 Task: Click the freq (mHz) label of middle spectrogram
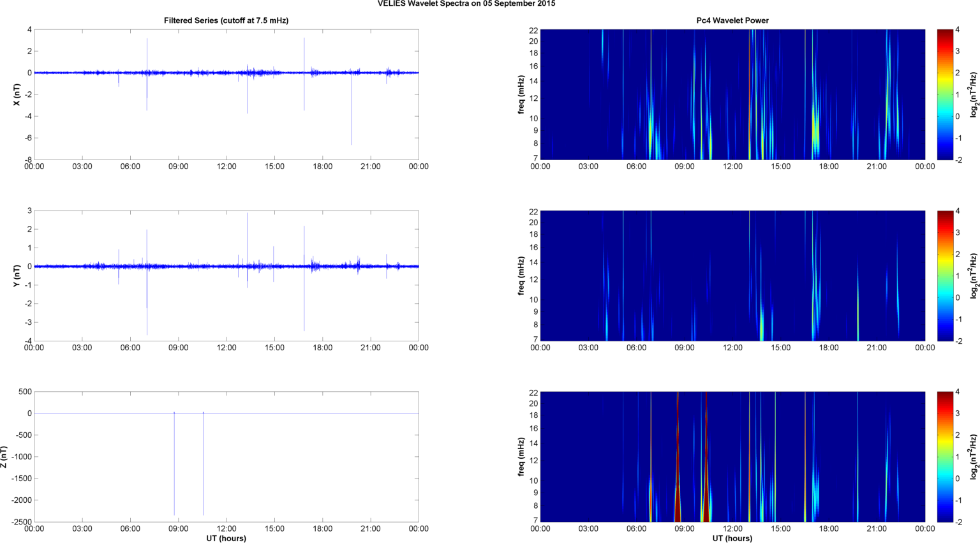point(521,276)
